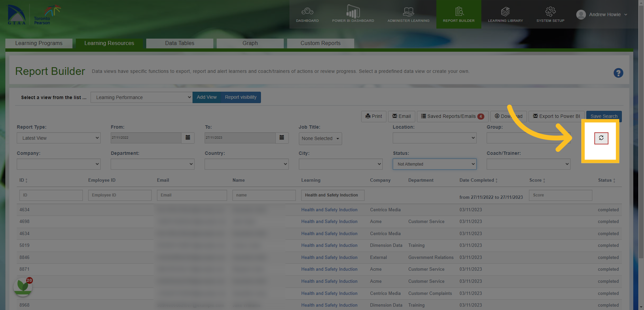Screen dimensions: 644x310
Task: Open the Coach/Trainer dropdown
Action: 529,164
